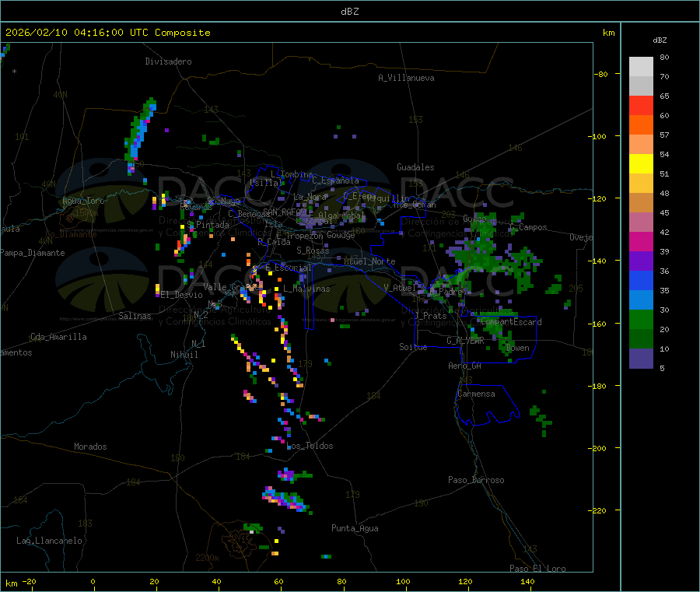700x592 pixels.
Task: Select the red 60-65 dBZ legend swatch
Action: click(x=641, y=105)
